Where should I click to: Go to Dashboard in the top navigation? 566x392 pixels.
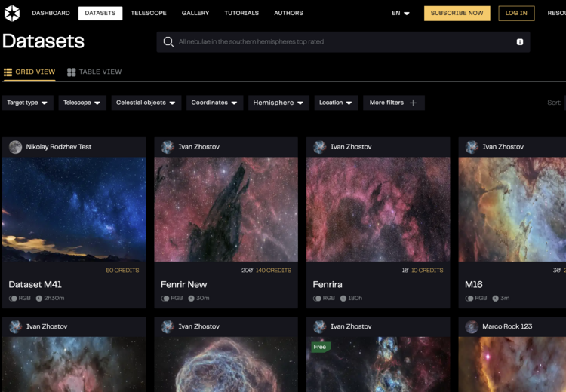coord(51,14)
